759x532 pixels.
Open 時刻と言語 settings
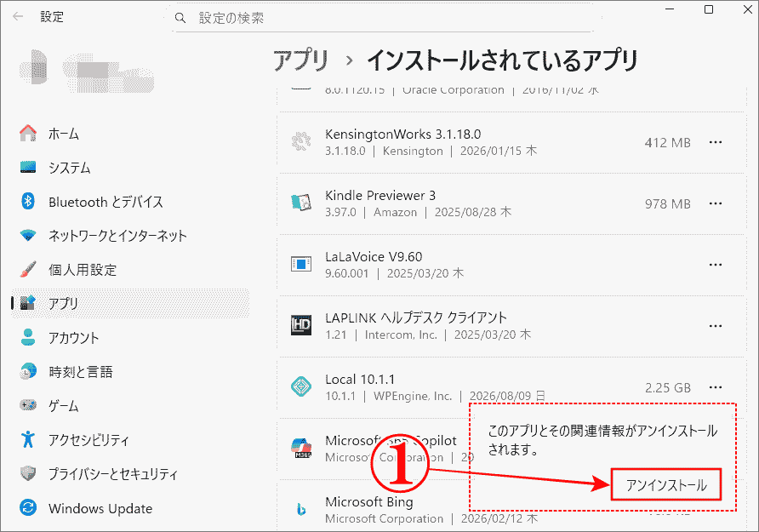click(x=129, y=372)
